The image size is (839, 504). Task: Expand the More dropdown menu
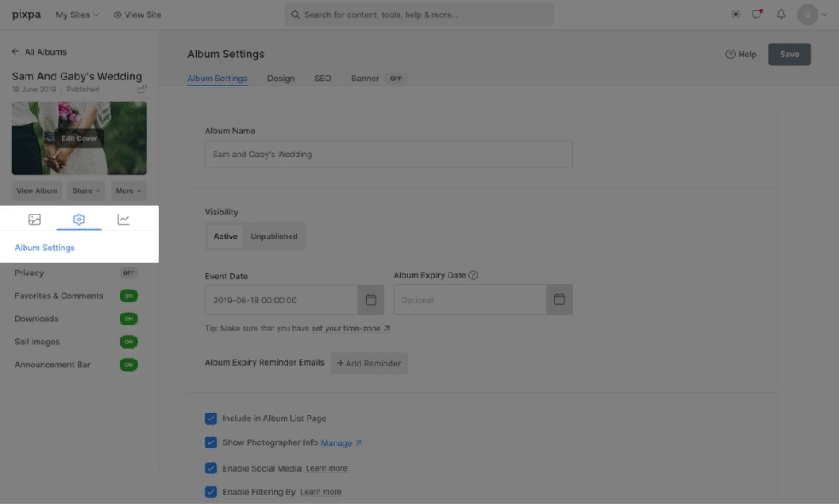pos(128,190)
